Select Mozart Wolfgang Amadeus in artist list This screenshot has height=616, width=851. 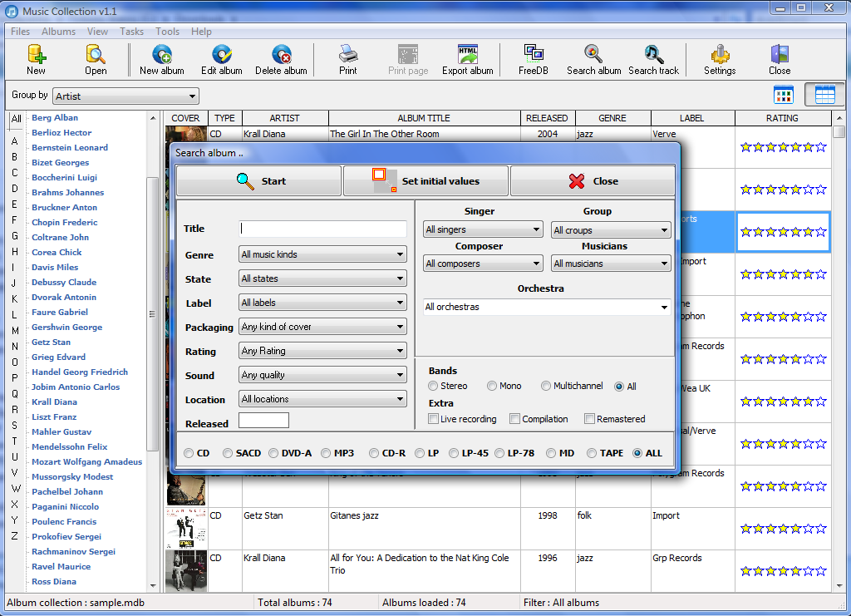point(86,462)
